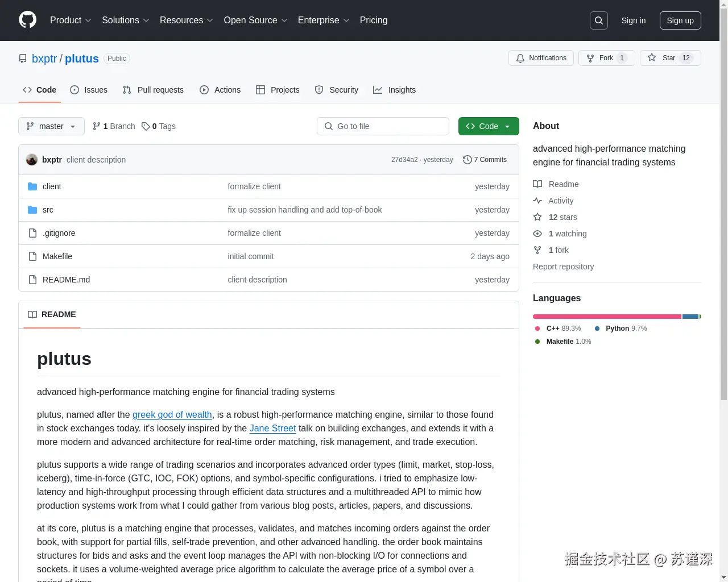
Task: Click the bell icon in Notifications
Action: [x=520, y=58]
